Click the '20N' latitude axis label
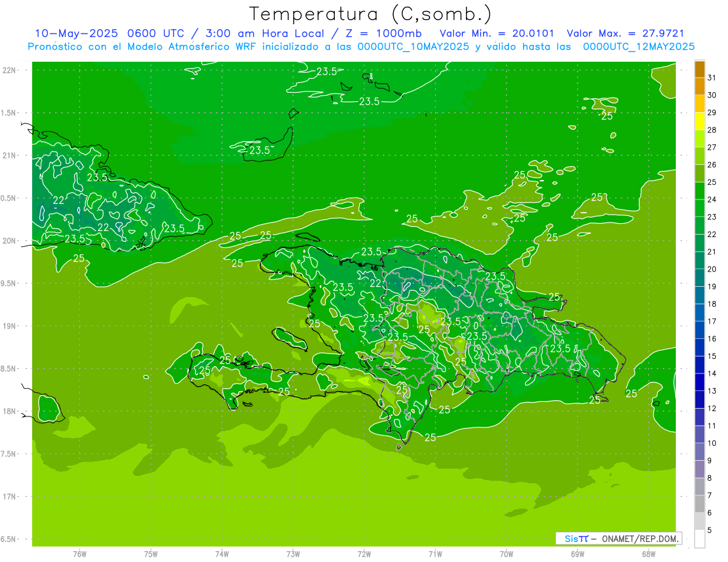The width and height of the screenshot is (728, 562). [x=10, y=241]
